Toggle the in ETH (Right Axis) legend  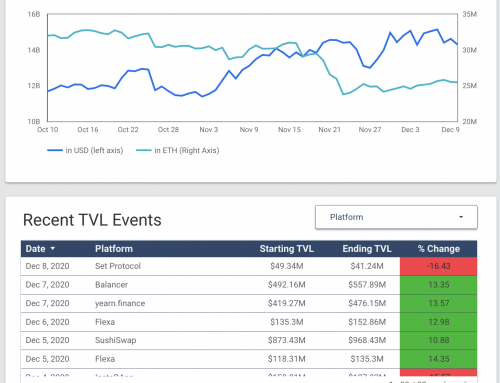pyautogui.click(x=178, y=150)
